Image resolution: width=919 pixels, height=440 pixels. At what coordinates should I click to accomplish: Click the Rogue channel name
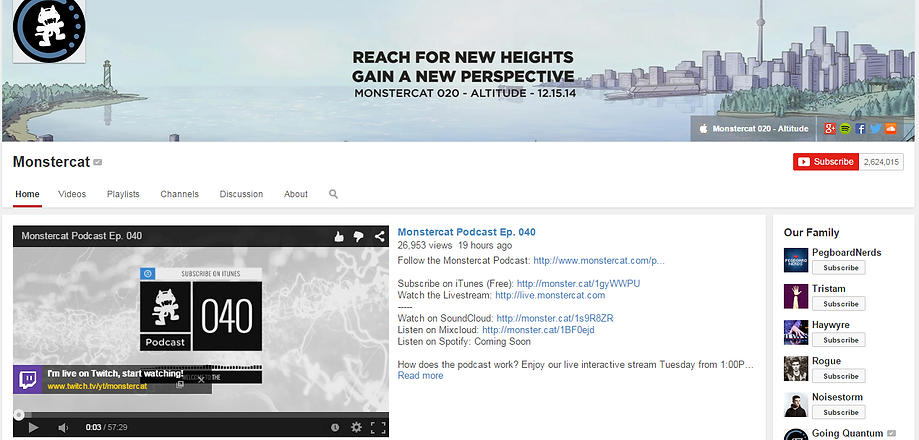pos(826,361)
